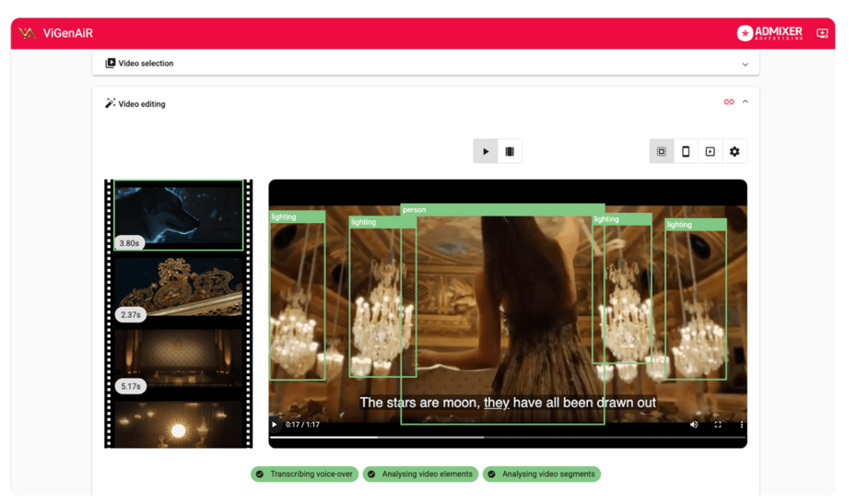Click the Analysing video segments chip
Image resolution: width=857 pixels, height=504 pixels.
(541, 475)
